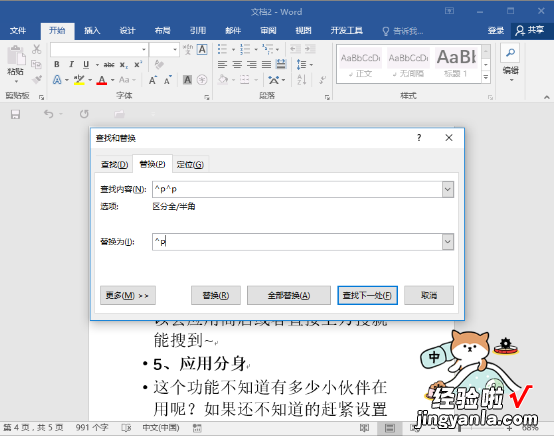Click the Shrink Font icon

[168, 80]
